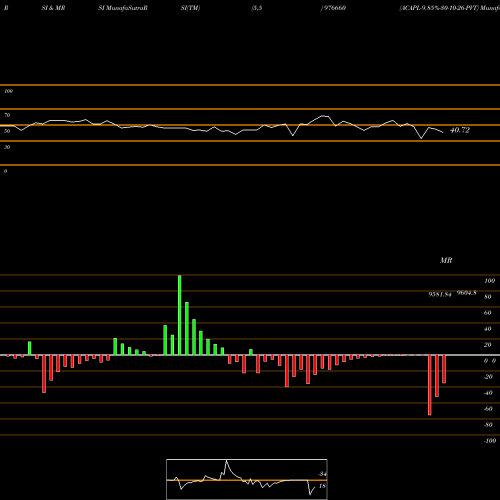Viewport: 500px width, 500px height.
Task: Click the RSI axis label 30
Action: click(7, 147)
